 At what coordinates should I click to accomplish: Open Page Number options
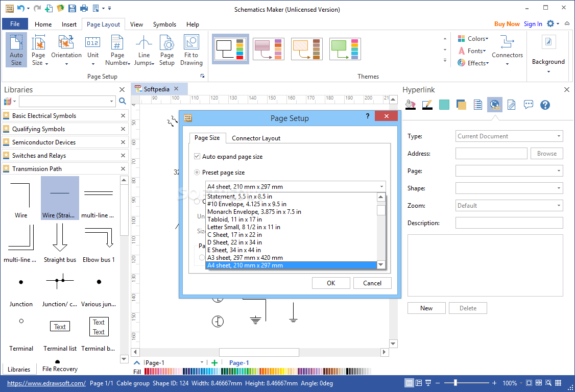117,50
